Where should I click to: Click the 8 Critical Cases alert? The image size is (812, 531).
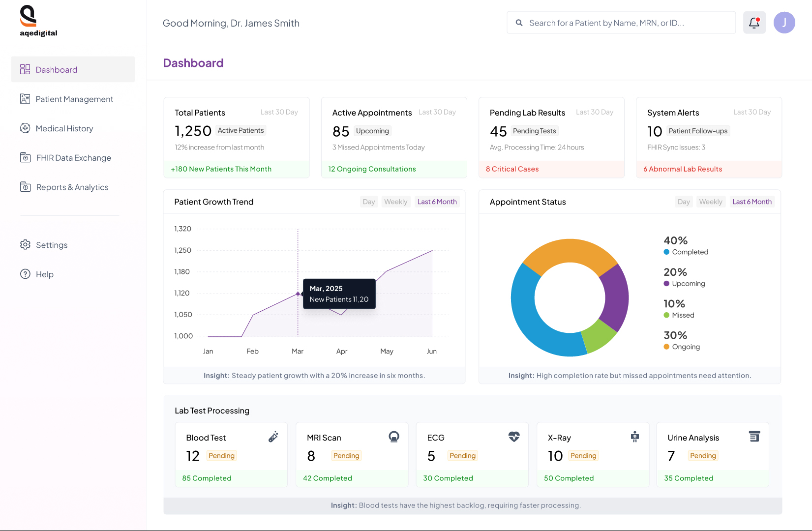[511, 169]
